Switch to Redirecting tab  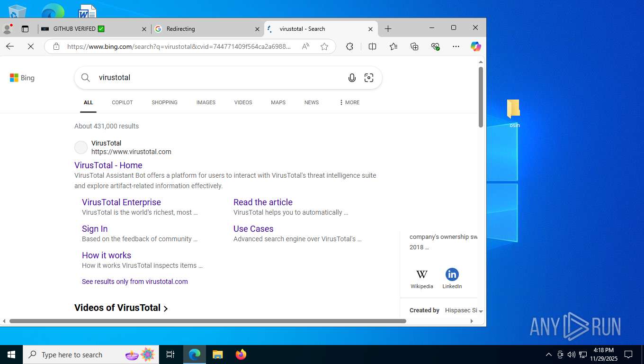[x=207, y=29]
